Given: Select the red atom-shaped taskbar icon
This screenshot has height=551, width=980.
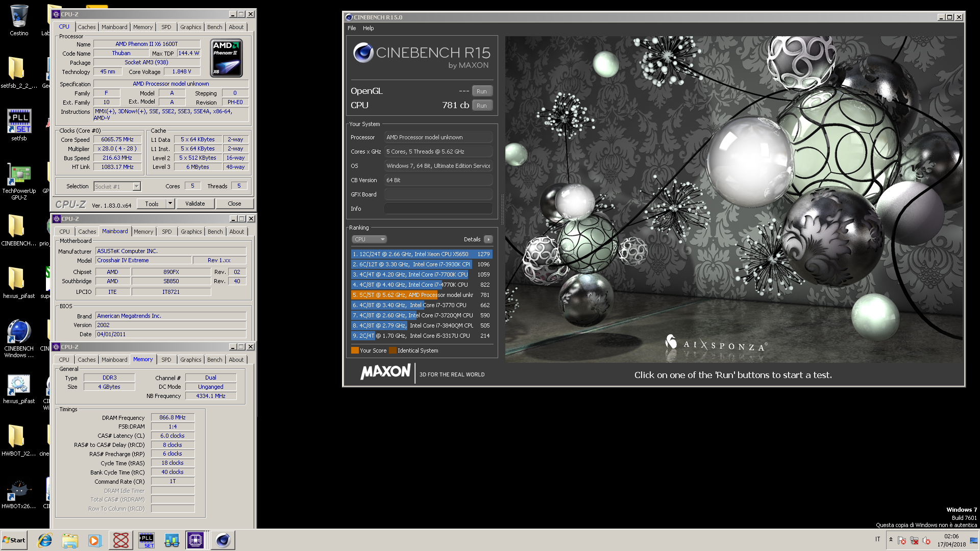Looking at the screenshot, I should (x=121, y=540).
